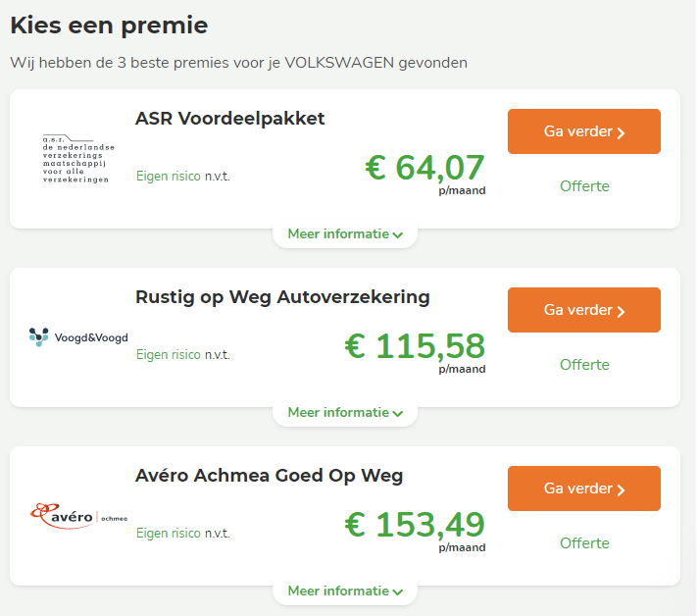The height and width of the screenshot is (616, 698).
Task: Click the ASR insurer logo
Action: pyautogui.click(x=78, y=159)
